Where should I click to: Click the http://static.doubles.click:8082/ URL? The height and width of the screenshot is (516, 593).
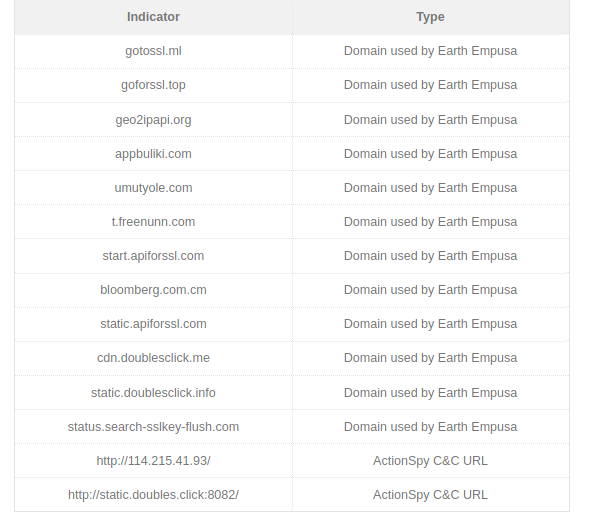click(153, 495)
